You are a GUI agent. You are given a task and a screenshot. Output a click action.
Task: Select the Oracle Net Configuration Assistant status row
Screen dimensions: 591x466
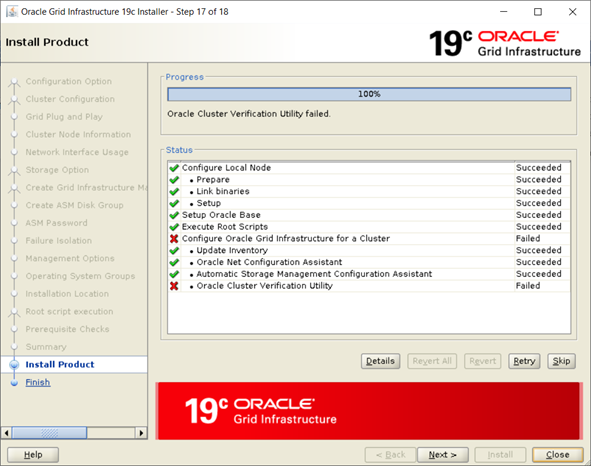[x=369, y=262]
